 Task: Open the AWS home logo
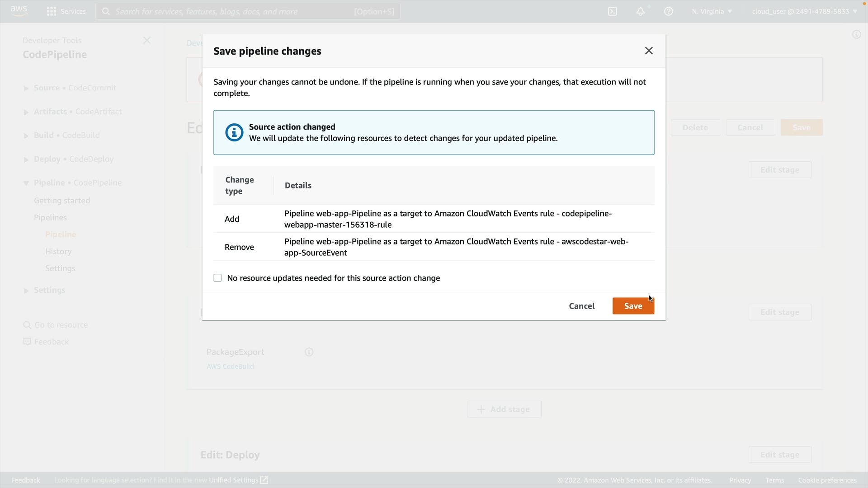[19, 11]
